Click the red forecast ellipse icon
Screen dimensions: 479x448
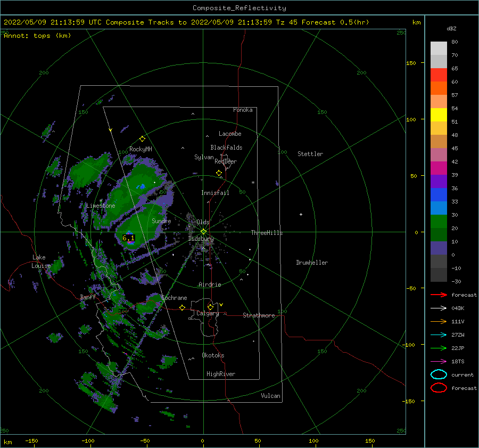tap(439, 388)
